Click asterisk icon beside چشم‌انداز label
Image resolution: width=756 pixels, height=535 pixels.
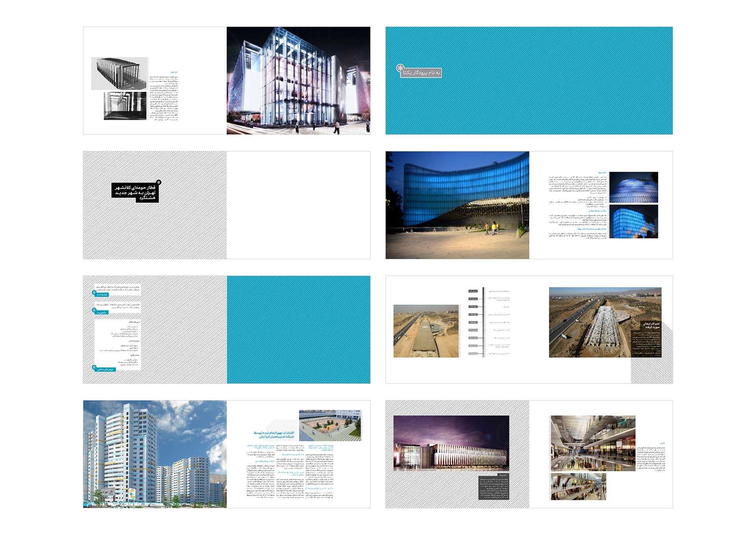(x=94, y=293)
